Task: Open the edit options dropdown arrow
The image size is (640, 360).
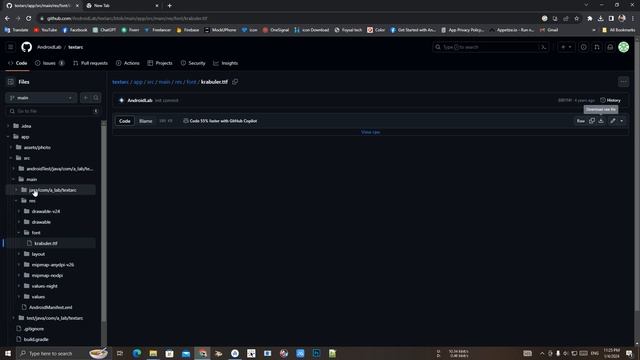Action: tap(622, 121)
